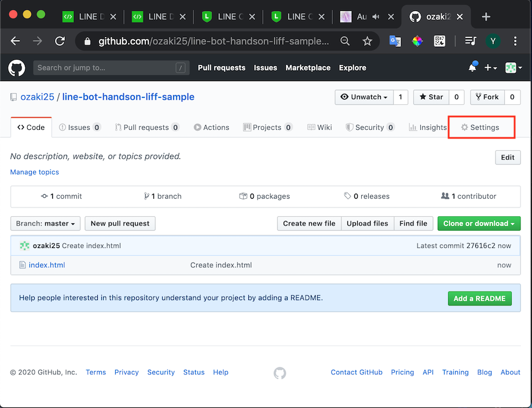View the 1 commit history link

[x=61, y=196]
